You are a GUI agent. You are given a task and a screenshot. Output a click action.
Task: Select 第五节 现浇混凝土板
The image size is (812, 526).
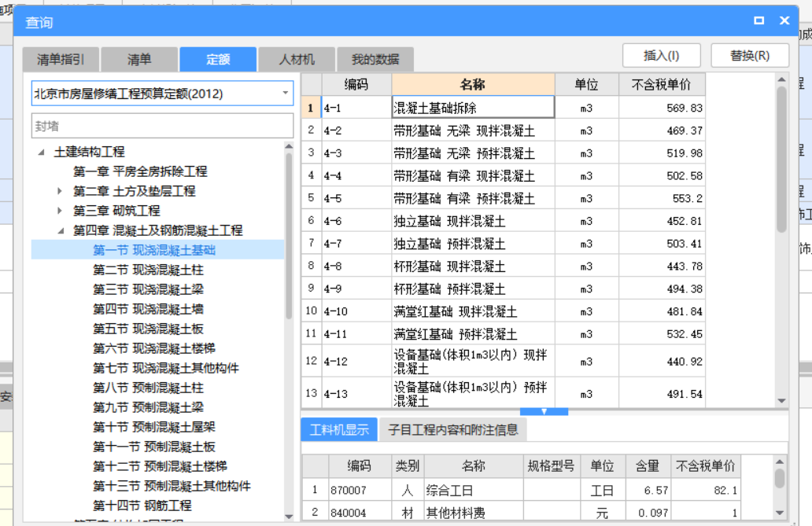click(148, 329)
